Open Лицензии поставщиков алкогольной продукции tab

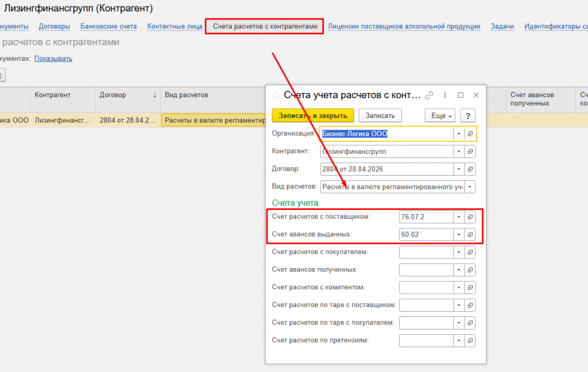point(404,26)
